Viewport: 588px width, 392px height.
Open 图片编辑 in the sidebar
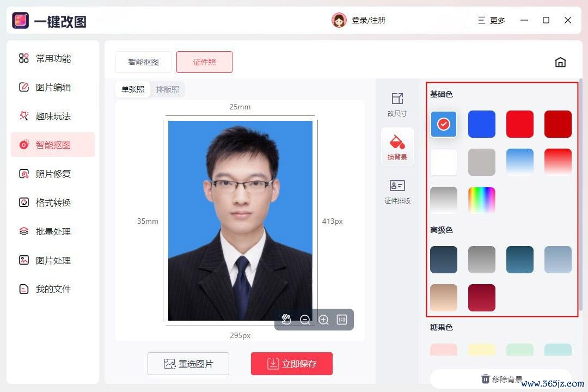tap(53, 88)
